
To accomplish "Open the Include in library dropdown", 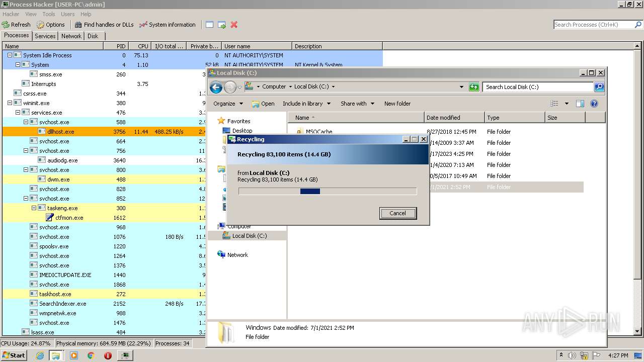I will (306, 104).
